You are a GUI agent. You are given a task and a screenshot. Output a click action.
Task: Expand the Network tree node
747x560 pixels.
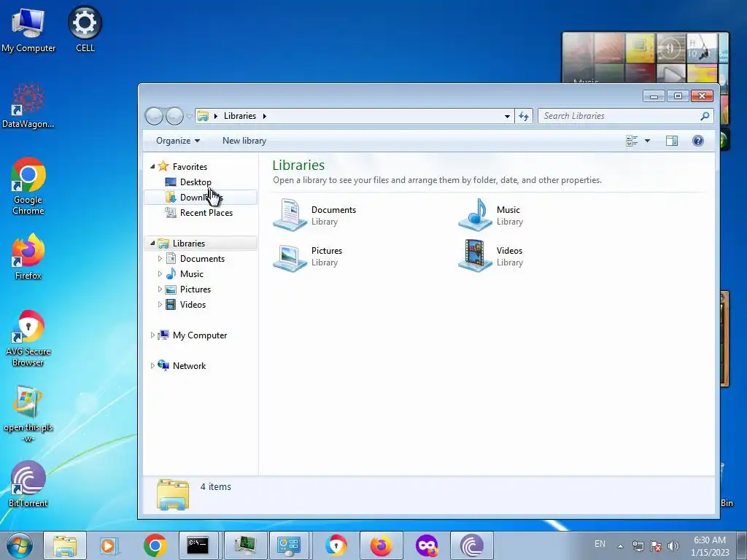tap(152, 366)
